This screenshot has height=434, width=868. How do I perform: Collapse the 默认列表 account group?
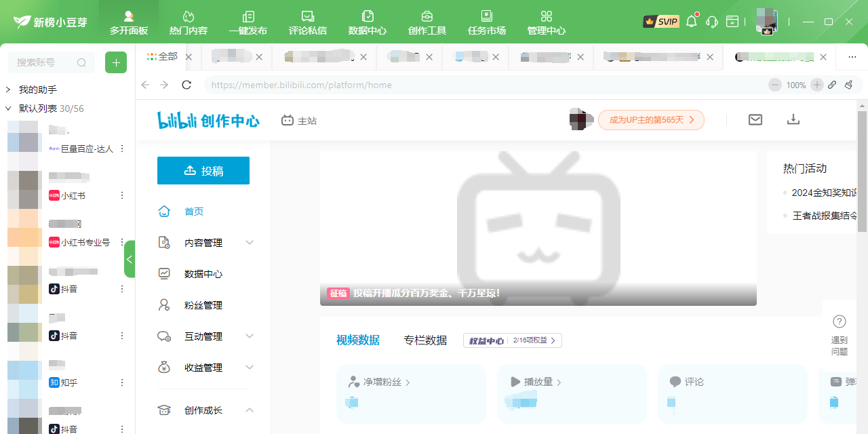click(8, 108)
